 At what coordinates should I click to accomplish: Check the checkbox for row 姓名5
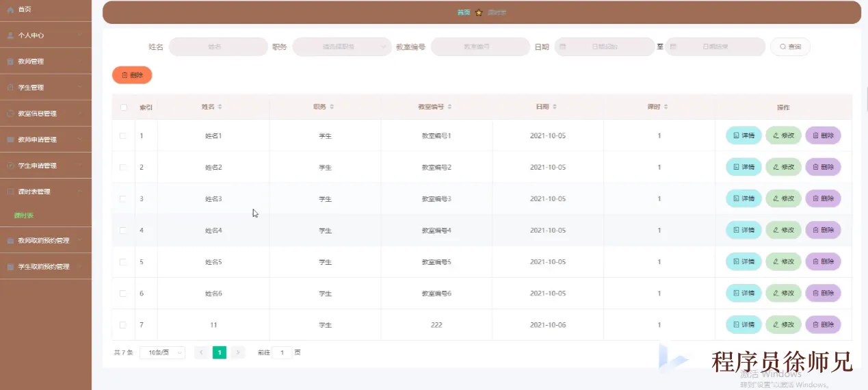[123, 261]
